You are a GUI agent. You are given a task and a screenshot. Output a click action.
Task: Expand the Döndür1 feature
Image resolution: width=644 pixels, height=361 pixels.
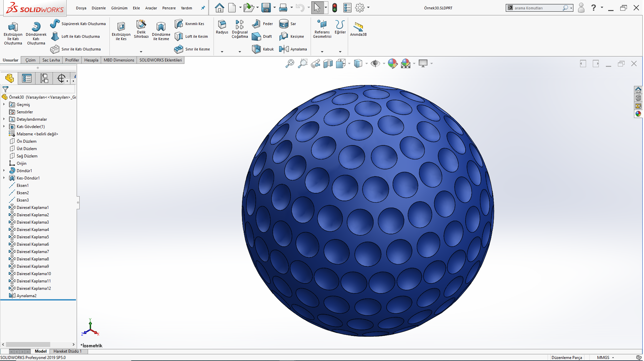click(x=4, y=171)
